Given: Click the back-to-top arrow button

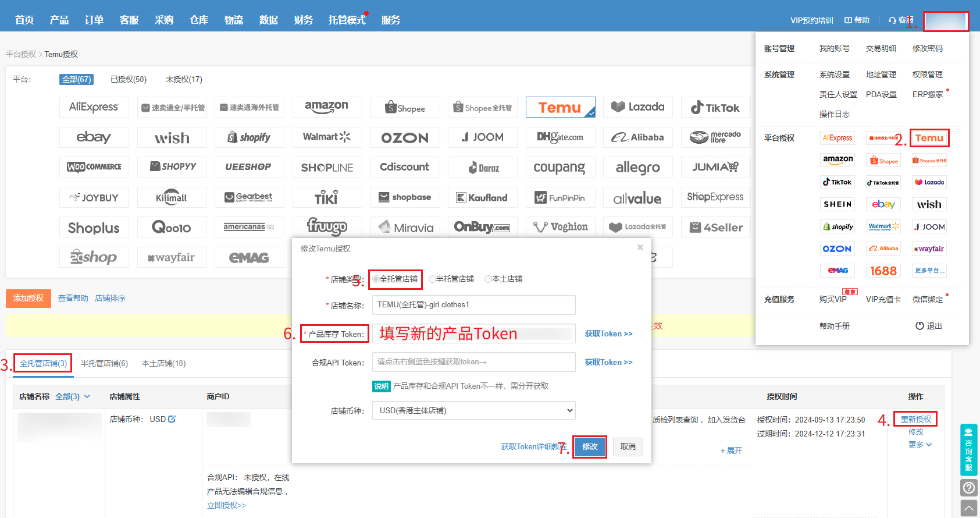Looking at the screenshot, I should pyautogui.click(x=969, y=508).
